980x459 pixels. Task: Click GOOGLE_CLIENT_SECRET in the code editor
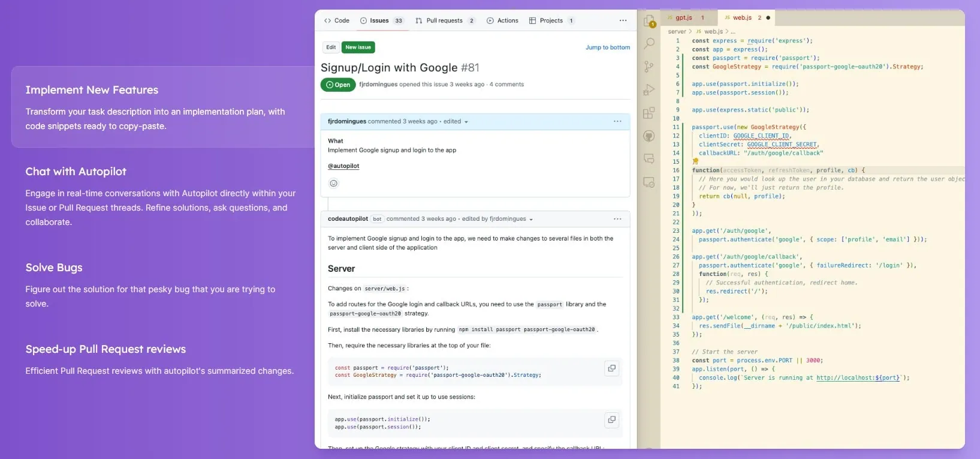782,145
